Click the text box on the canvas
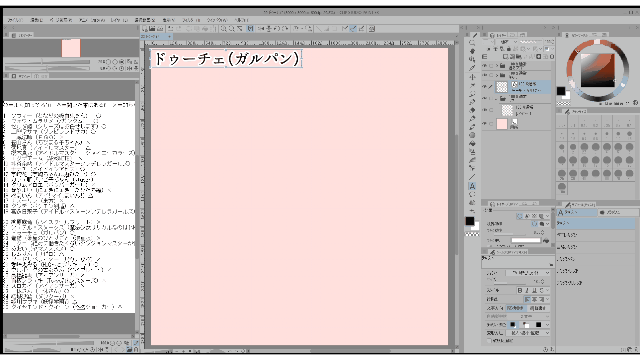This screenshot has width=640, height=360. 227,58
